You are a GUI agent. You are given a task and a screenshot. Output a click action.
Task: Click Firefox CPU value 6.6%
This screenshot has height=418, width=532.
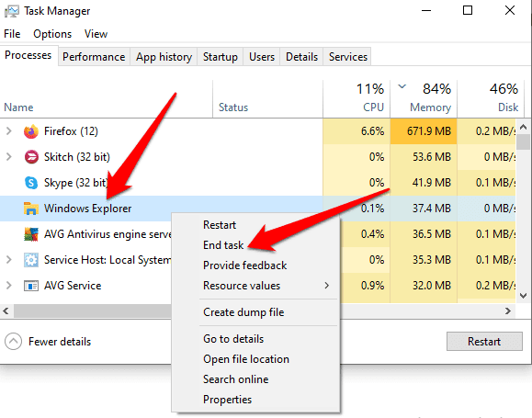[372, 131]
